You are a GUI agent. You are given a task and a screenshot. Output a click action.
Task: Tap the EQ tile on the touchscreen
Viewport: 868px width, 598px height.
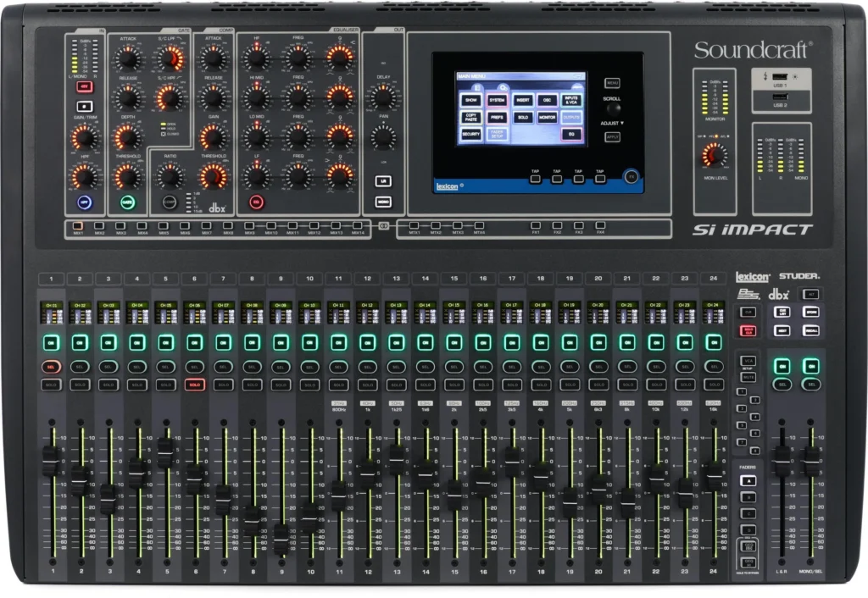click(571, 134)
